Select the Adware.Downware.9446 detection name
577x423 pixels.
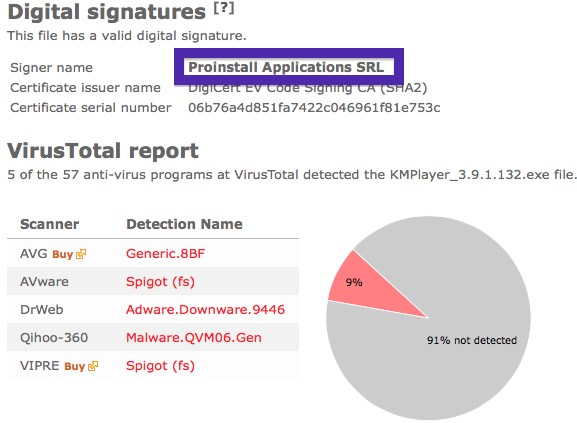(x=205, y=310)
